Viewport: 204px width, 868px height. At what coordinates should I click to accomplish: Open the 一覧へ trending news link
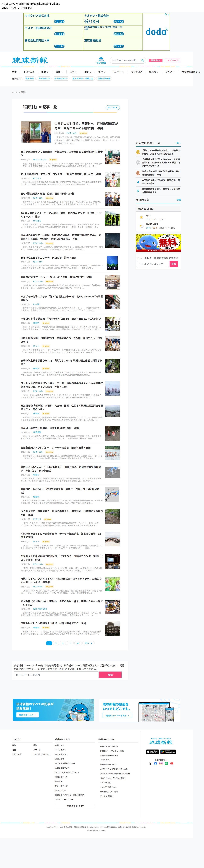178,143
